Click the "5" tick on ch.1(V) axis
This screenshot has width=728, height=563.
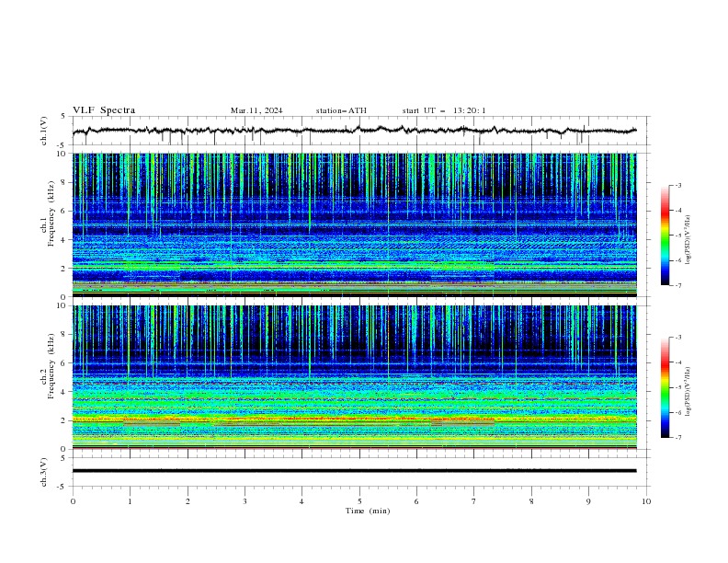63,117
